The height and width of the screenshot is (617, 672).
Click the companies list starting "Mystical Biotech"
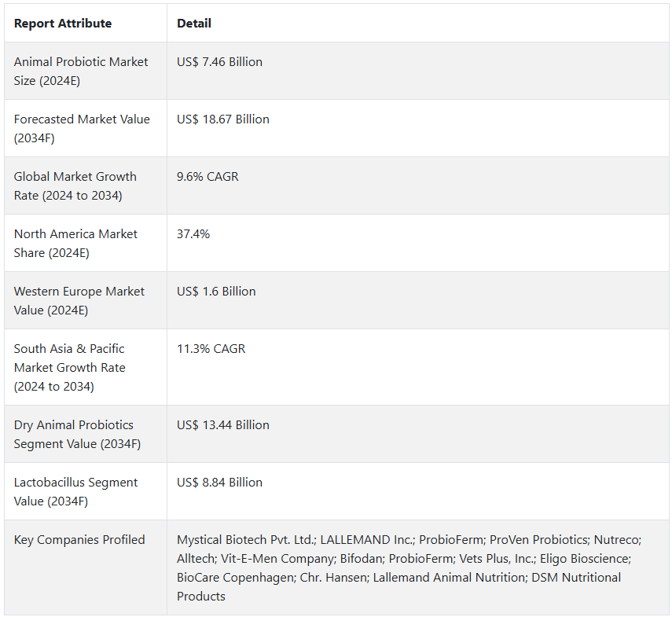tap(409, 567)
